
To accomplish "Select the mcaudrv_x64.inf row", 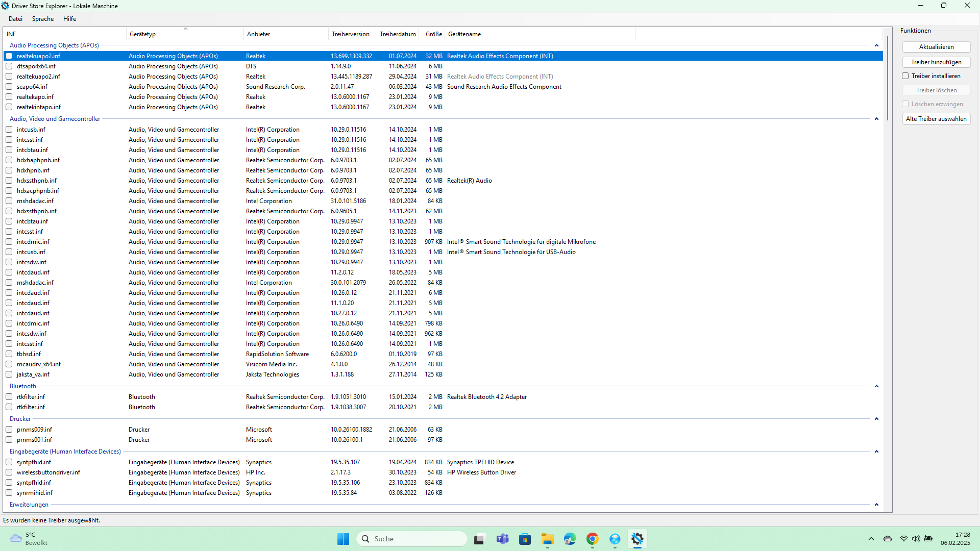I will [x=444, y=364].
